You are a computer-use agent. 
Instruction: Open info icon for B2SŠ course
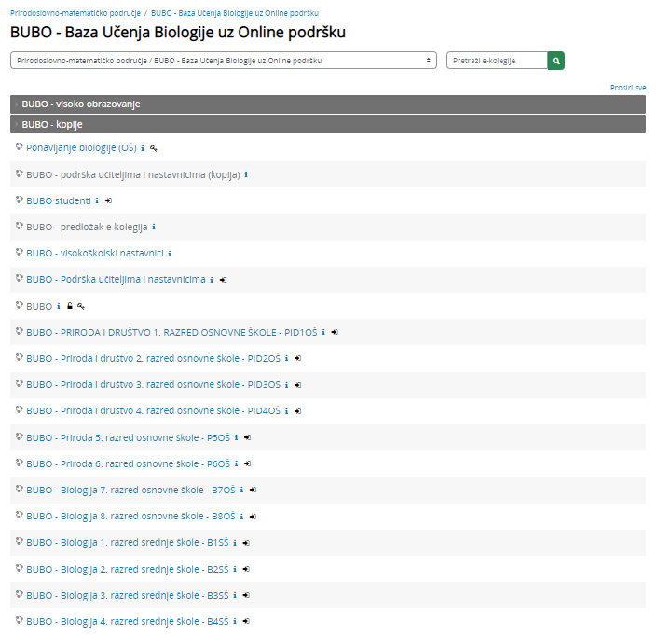coord(235,569)
